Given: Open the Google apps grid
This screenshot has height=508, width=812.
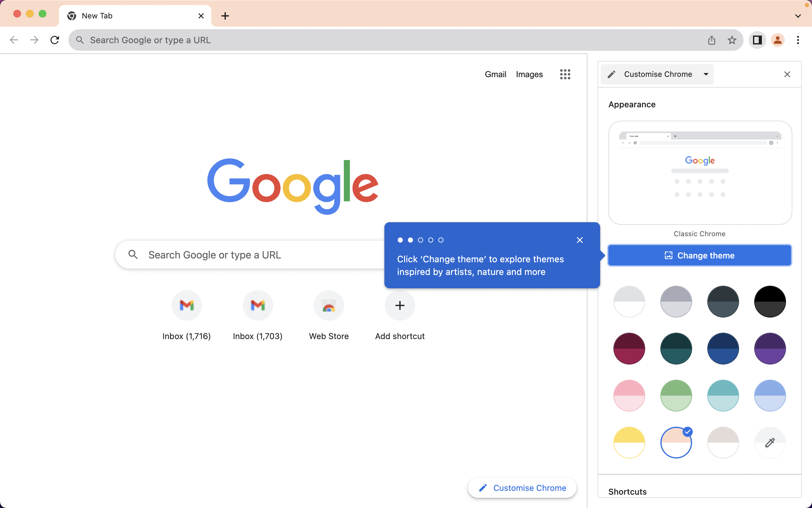Looking at the screenshot, I should pos(565,74).
